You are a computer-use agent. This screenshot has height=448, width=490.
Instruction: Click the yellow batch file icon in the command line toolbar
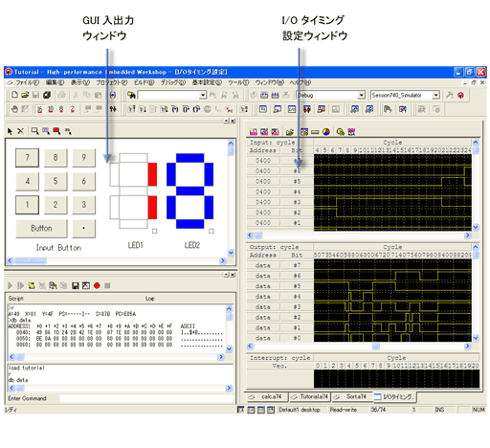click(x=32, y=285)
